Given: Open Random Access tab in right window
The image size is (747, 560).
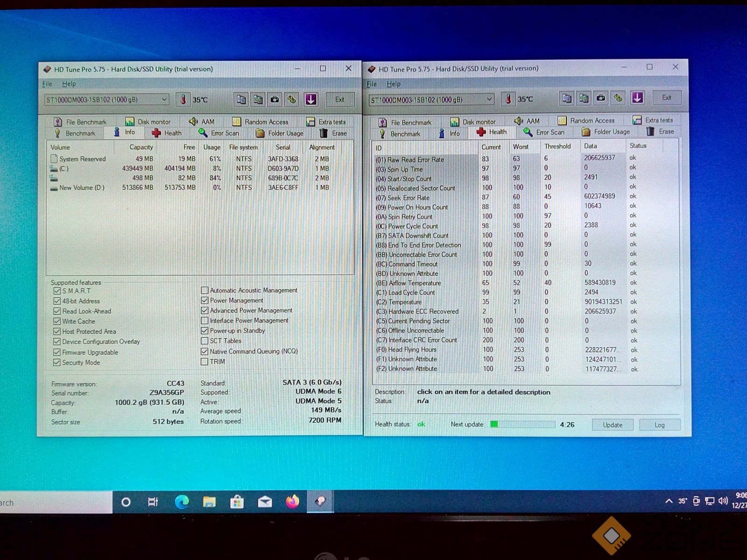Looking at the screenshot, I should [586, 121].
